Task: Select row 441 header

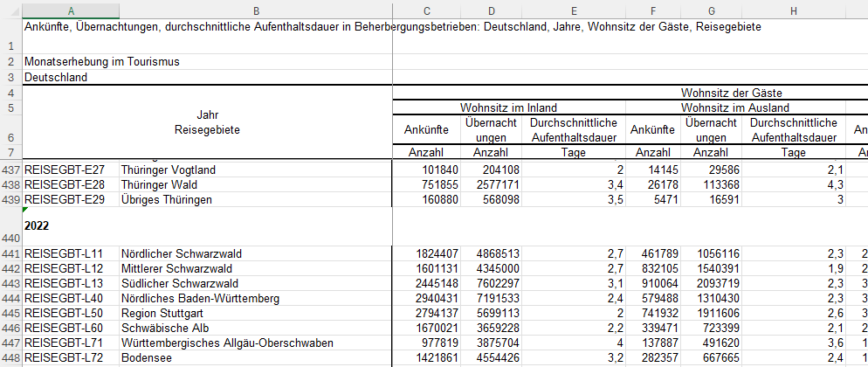Action: 10,254
